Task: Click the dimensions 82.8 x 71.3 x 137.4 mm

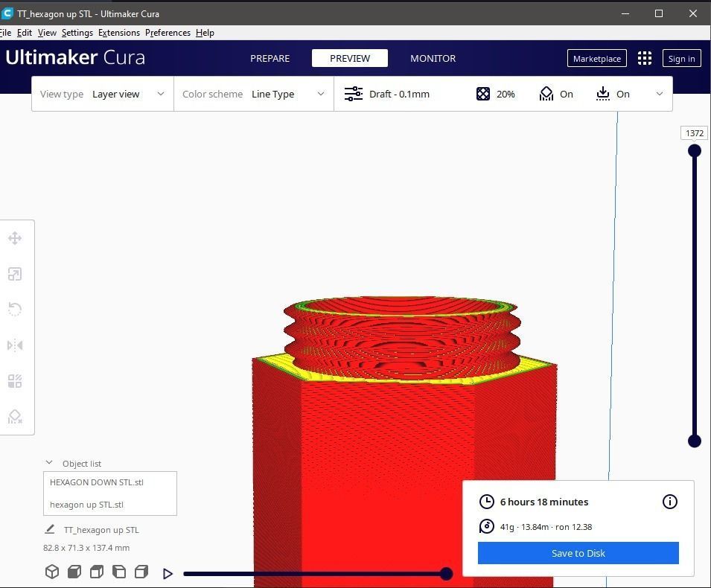Action: (x=86, y=548)
